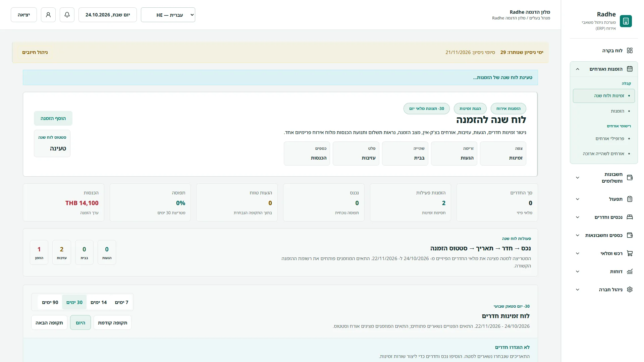644x362 pixels.
Task: Click the הוזמן counter card showing 1
Action: tap(39, 252)
